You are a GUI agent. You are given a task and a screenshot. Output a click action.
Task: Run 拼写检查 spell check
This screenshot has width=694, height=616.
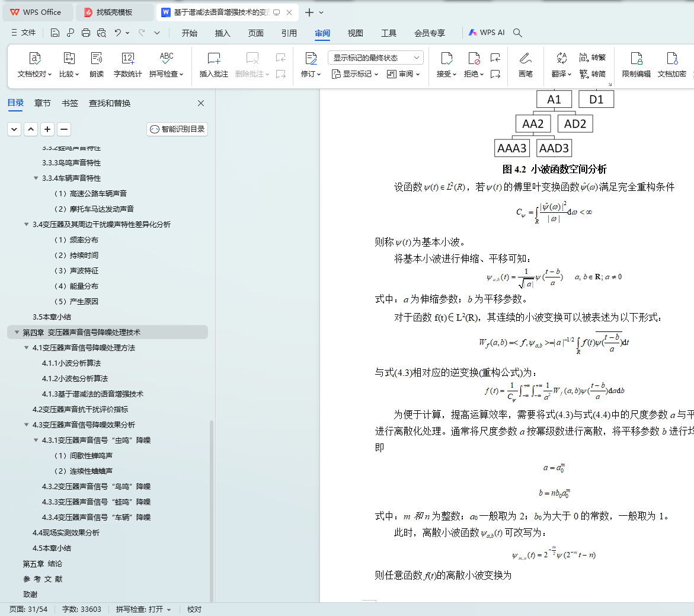tap(166, 65)
